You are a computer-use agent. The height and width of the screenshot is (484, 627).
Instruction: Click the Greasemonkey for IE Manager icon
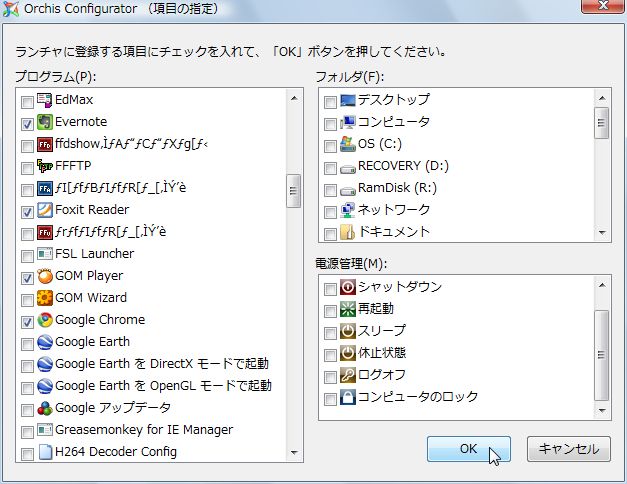tap(44, 430)
